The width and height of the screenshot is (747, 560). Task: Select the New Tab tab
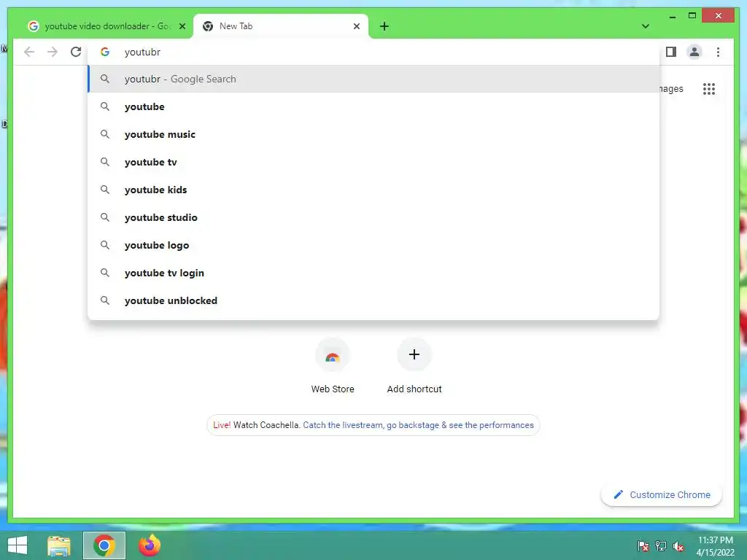click(x=281, y=26)
